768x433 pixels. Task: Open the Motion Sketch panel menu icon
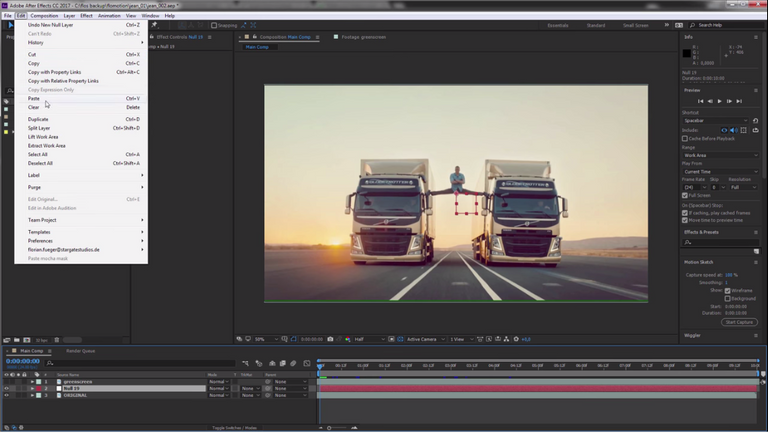click(x=756, y=263)
